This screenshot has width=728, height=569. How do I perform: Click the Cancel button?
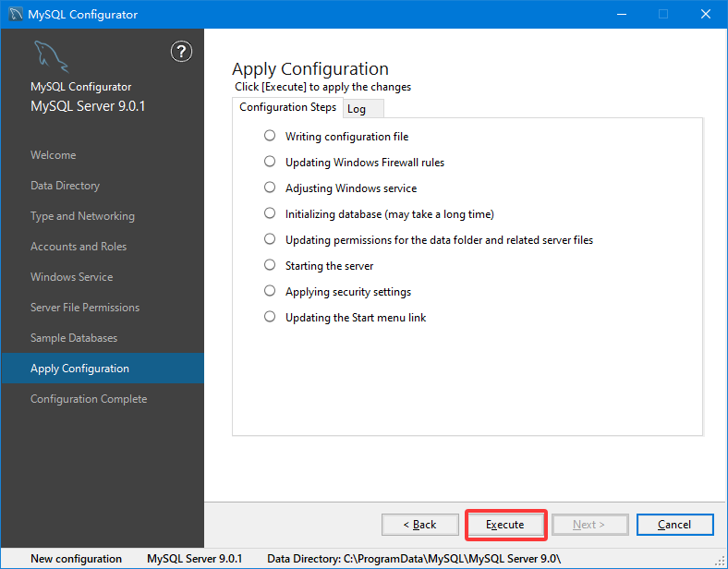point(674,525)
